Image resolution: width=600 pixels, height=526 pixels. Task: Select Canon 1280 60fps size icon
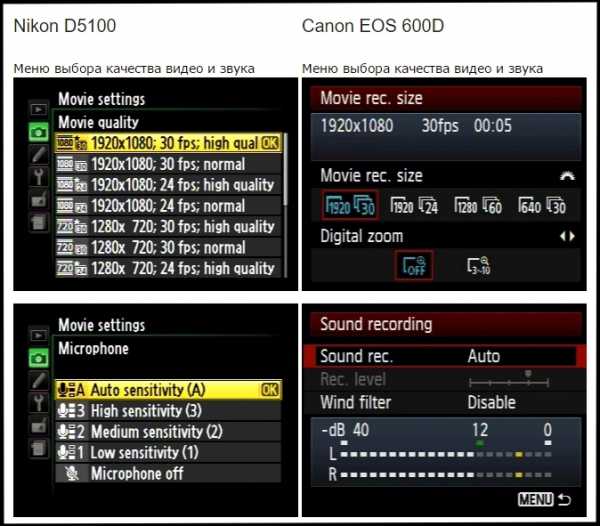pyautogui.click(x=478, y=207)
